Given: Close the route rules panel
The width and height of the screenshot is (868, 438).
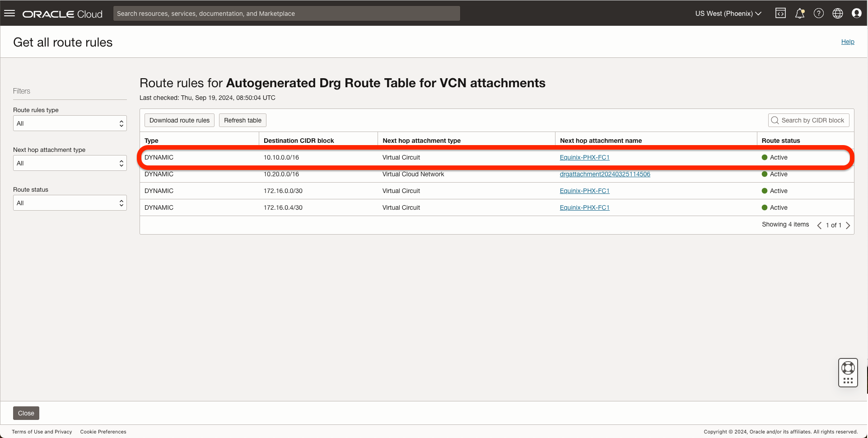Looking at the screenshot, I should [26, 413].
